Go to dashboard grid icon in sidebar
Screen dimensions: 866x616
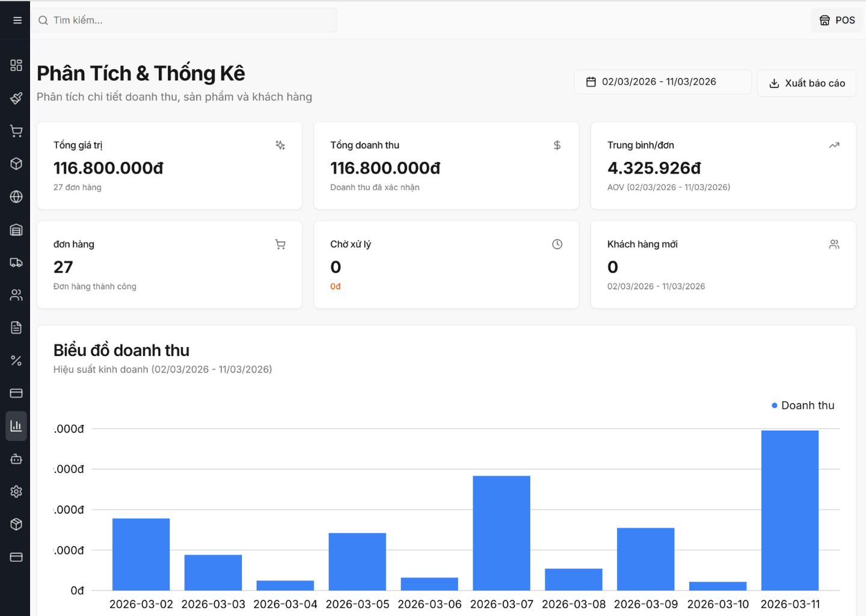tap(16, 65)
